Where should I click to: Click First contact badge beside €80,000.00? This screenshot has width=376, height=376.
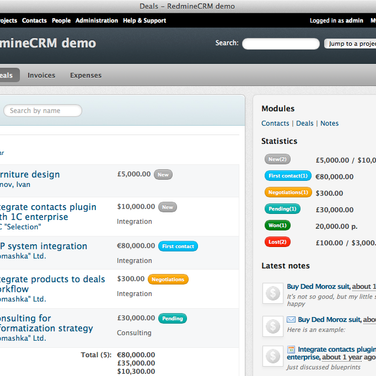pos(178,246)
